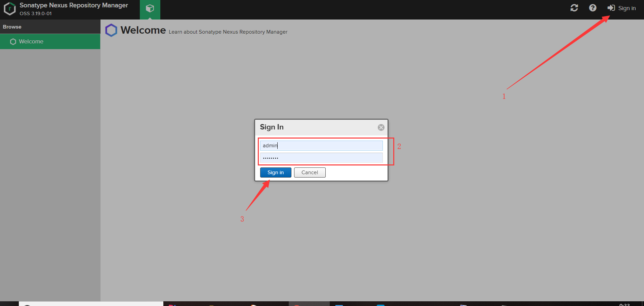Click 'Learn about Sonatype Nexus Repository Manager' text
This screenshot has width=644, height=306.
click(x=228, y=32)
